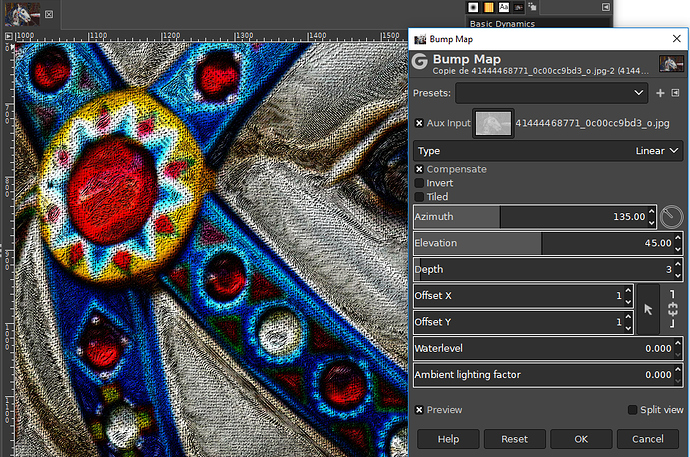Open the presets menu icon beside the plus
690x457 pixels.
click(x=675, y=93)
